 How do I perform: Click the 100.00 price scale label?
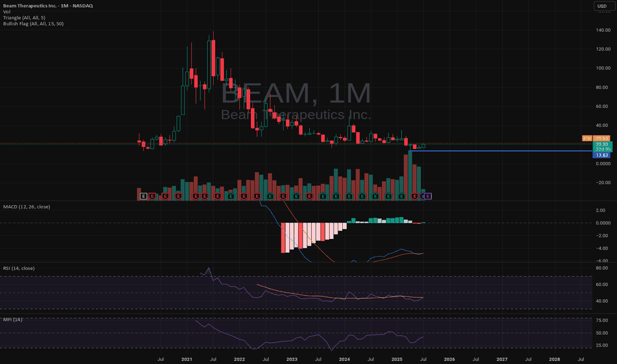point(603,68)
